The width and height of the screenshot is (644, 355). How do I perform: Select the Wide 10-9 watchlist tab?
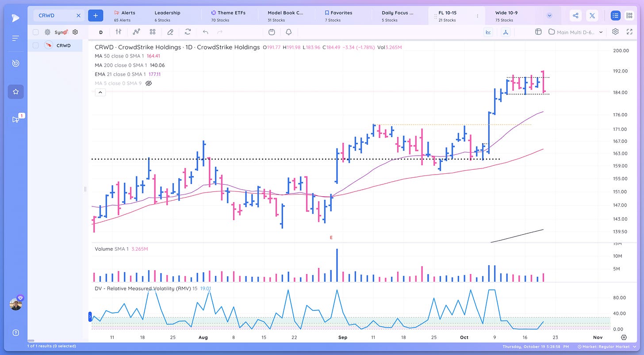tap(506, 16)
